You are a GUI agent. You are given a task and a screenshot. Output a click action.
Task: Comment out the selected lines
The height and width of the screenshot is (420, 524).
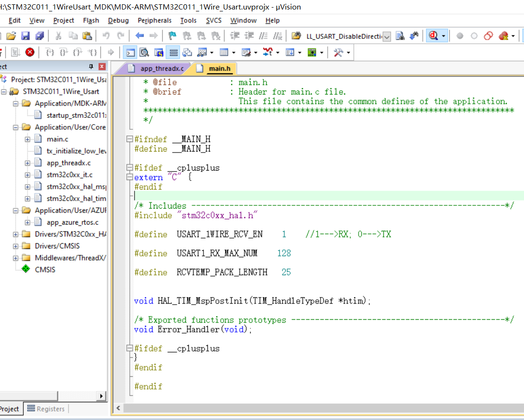tap(263, 36)
